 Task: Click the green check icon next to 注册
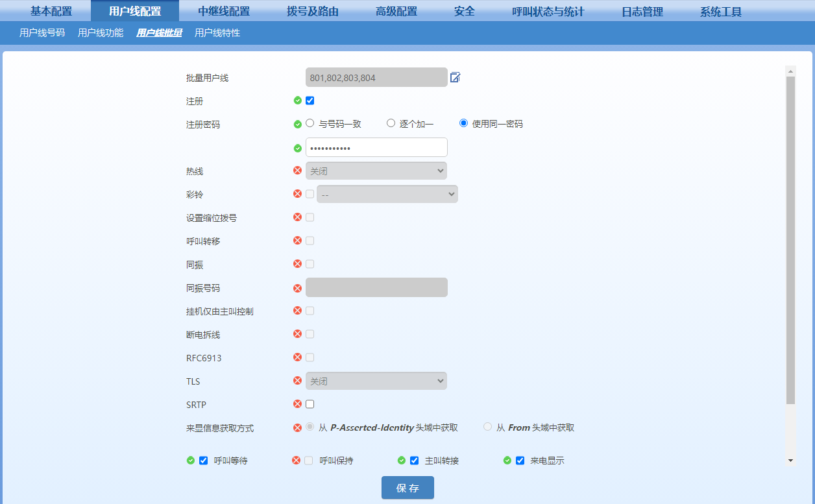(297, 101)
